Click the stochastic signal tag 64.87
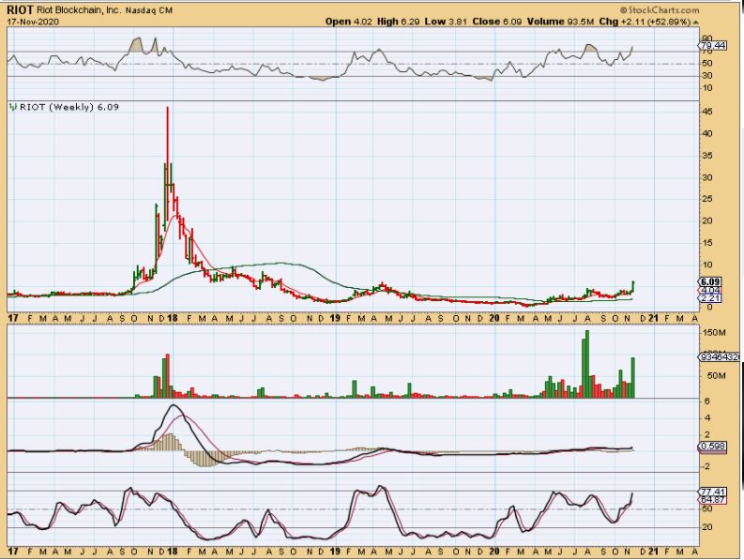Image resolution: width=744 pixels, height=560 pixels. 713,500
